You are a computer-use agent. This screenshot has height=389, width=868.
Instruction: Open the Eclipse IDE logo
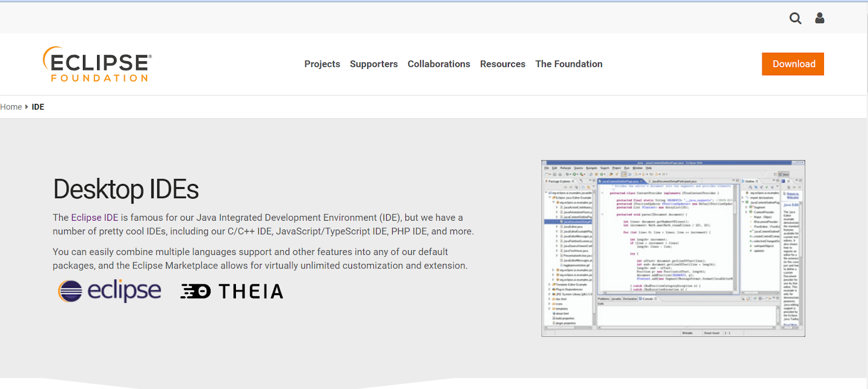(110, 291)
